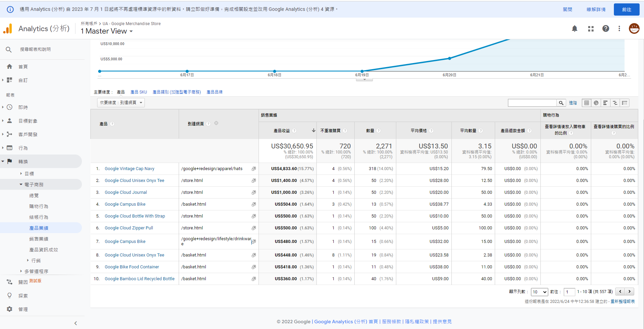
Task: Go to next page of results
Action: (x=629, y=291)
